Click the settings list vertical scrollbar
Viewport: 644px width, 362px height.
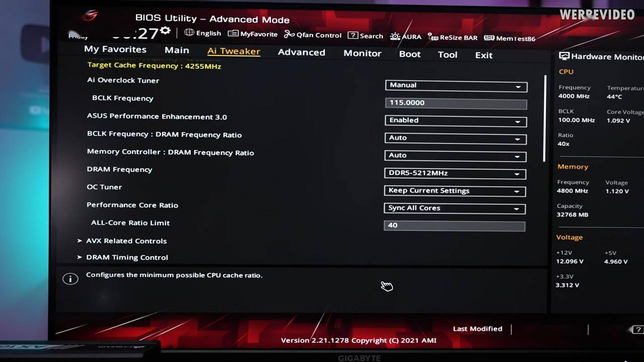545,118
